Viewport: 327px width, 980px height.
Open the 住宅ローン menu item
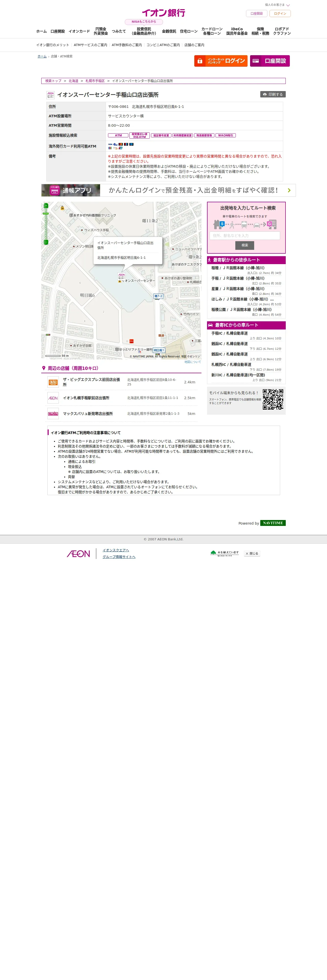point(189,31)
